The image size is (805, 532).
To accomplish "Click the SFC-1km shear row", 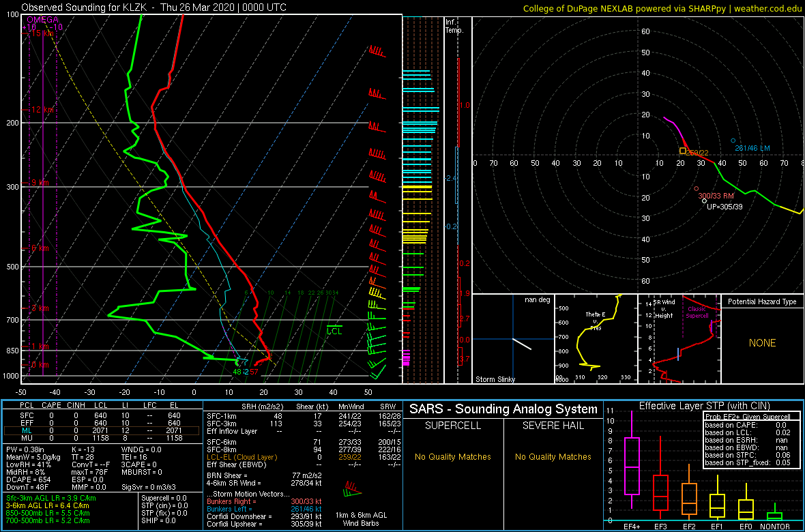I will (x=303, y=416).
